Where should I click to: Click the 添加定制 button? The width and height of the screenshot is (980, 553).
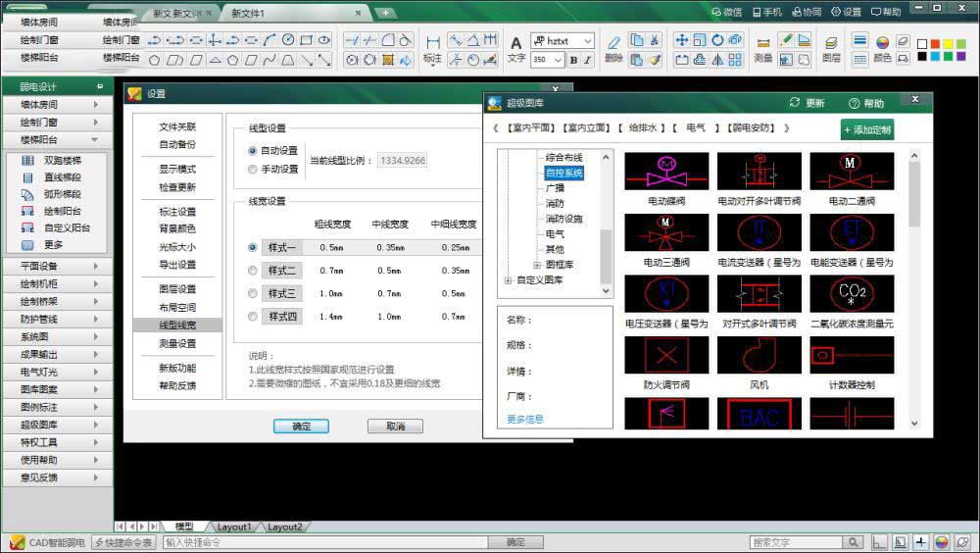pos(866,129)
